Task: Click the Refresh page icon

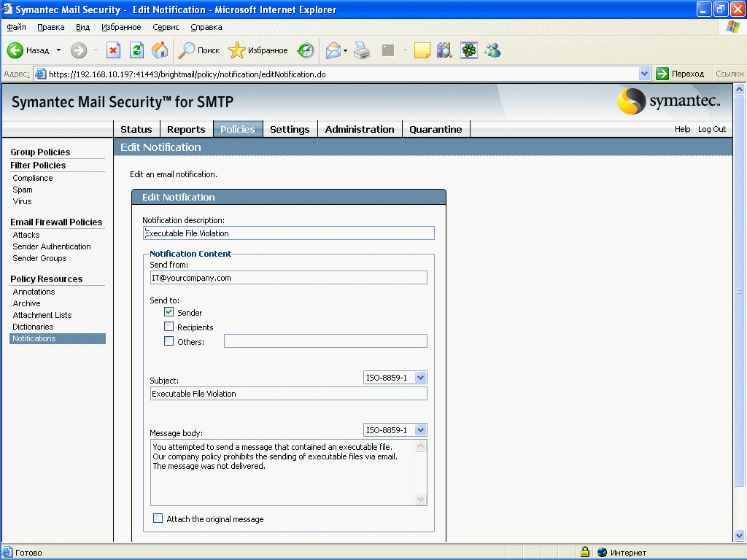Action: (136, 50)
